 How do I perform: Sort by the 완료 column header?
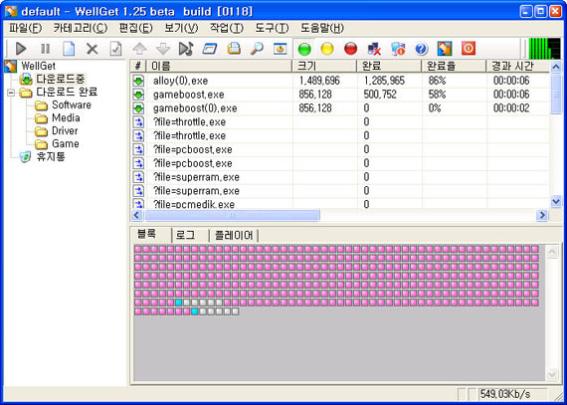389,66
